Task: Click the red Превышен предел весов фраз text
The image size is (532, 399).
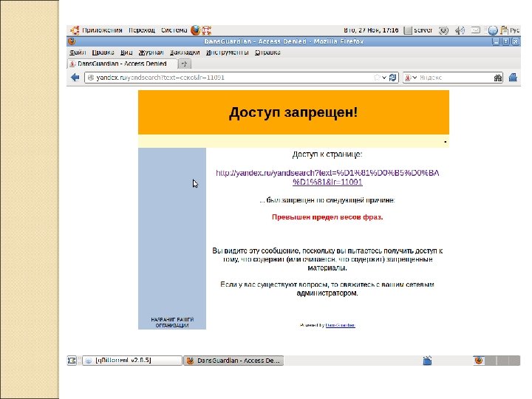Action: 327,217
